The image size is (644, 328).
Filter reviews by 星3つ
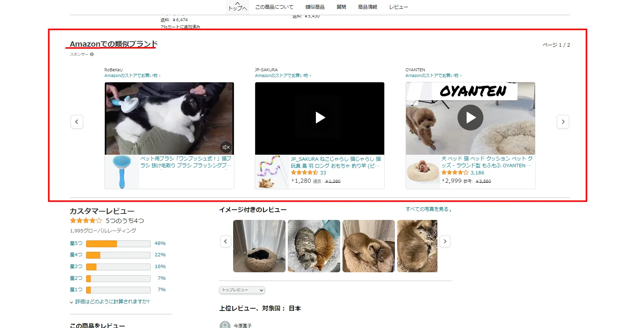coord(76,267)
